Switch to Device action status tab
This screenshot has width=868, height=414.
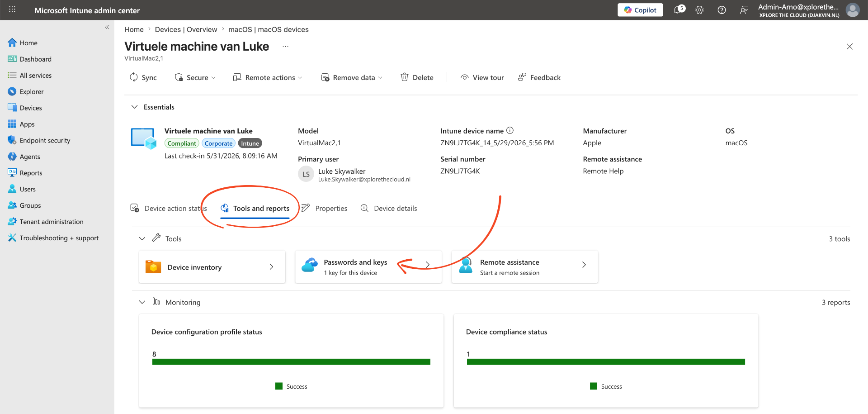point(169,208)
